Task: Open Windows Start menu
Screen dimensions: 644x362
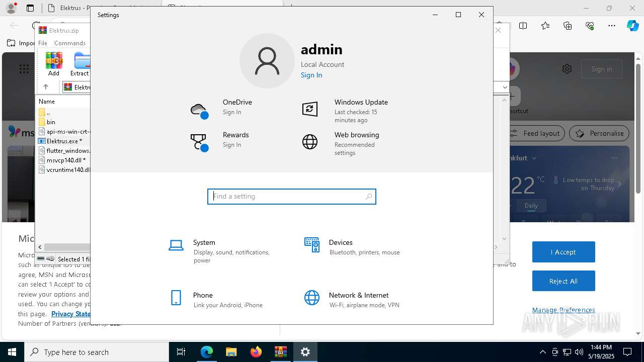Action: tap(12, 352)
